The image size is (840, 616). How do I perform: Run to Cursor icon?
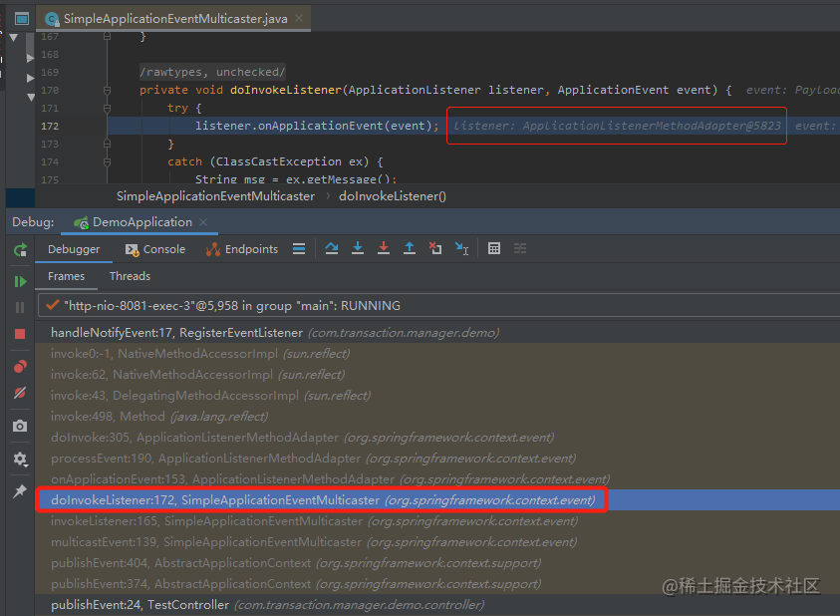[x=461, y=248]
